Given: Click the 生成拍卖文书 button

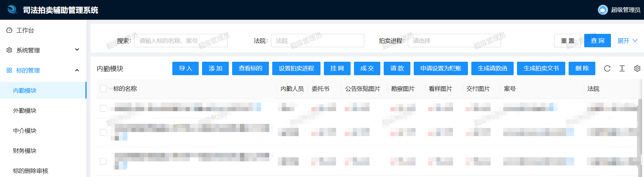Looking at the screenshot, I should pyautogui.click(x=541, y=68).
